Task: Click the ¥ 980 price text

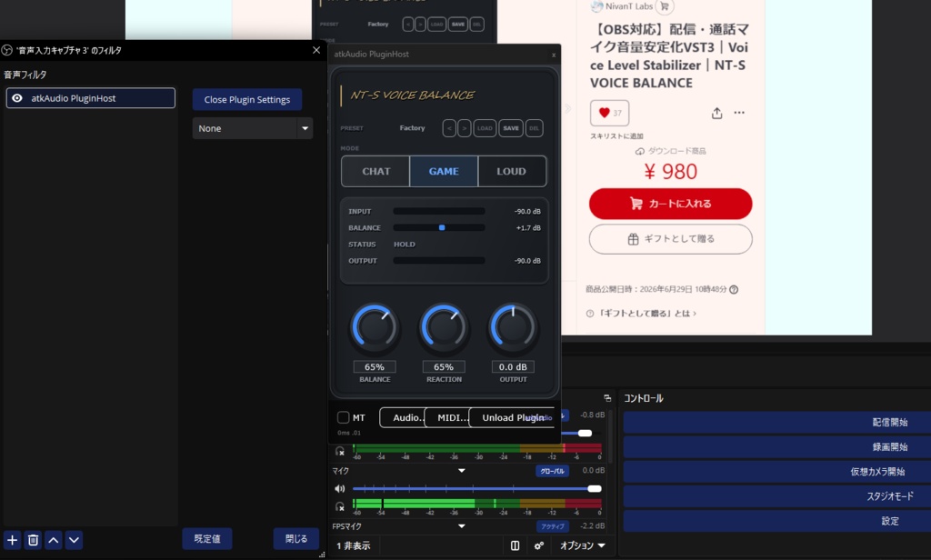Action: pyautogui.click(x=670, y=172)
